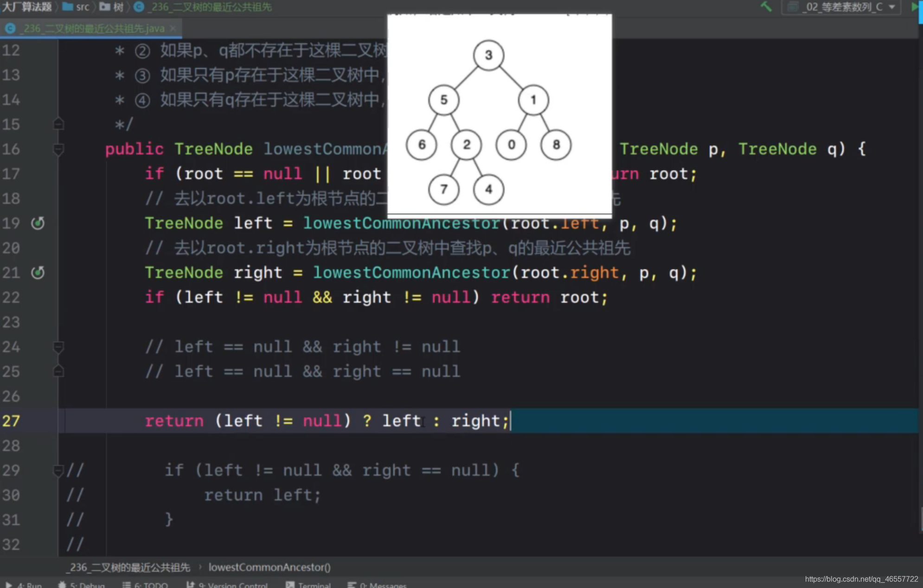
Task: Collapse the commented block fold on line 29
Action: [x=58, y=470]
